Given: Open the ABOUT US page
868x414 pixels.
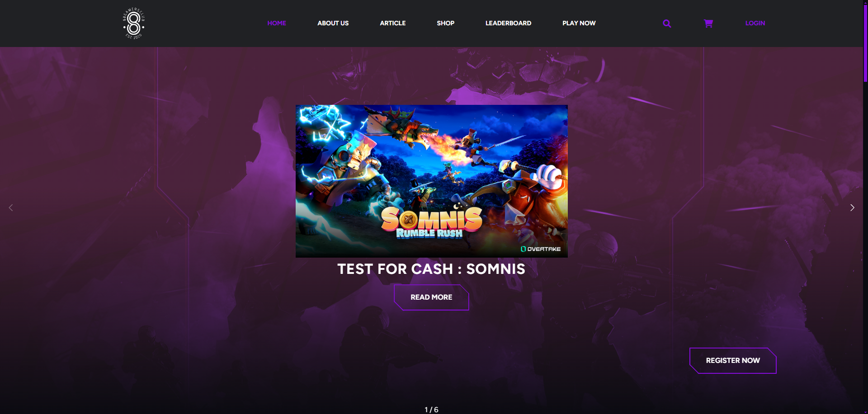Looking at the screenshot, I should (x=333, y=23).
